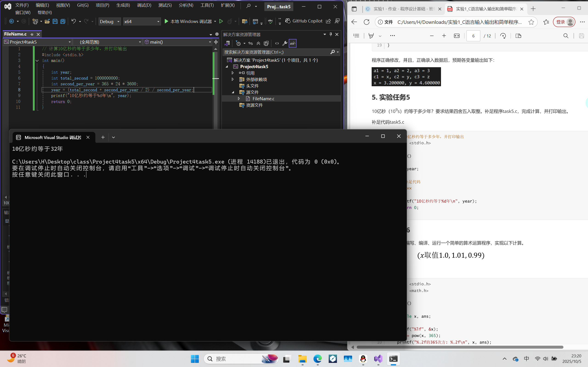The height and width of the screenshot is (367, 588).
Task: Click PDF page number input field
Action: [473, 36]
